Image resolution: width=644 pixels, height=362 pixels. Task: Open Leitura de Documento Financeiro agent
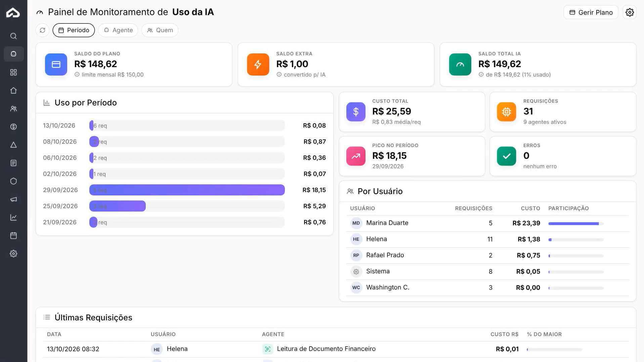(326, 349)
